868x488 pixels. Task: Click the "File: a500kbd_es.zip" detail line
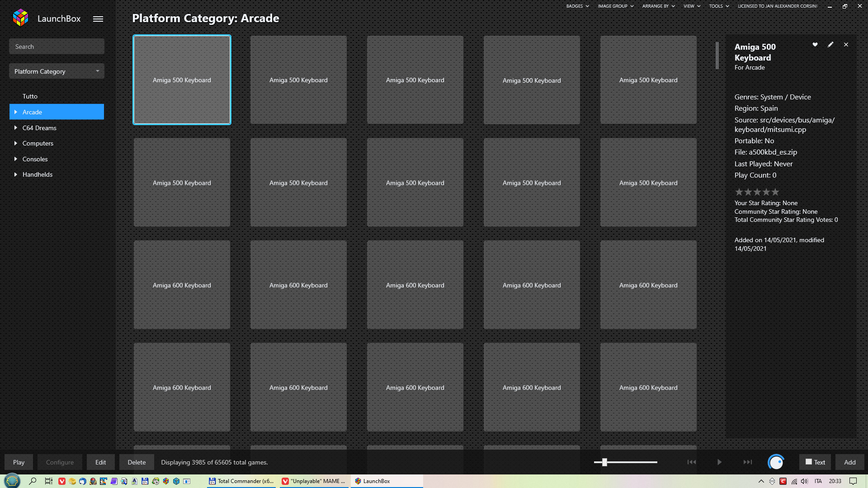[766, 152]
